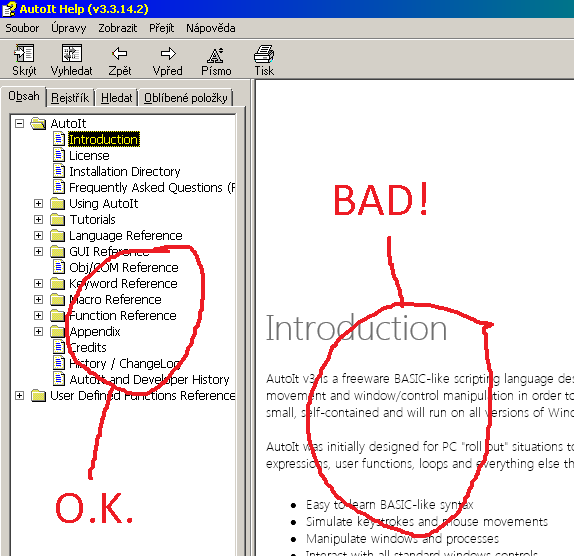Click the Obj/COM Reference page icon

(x=59, y=267)
